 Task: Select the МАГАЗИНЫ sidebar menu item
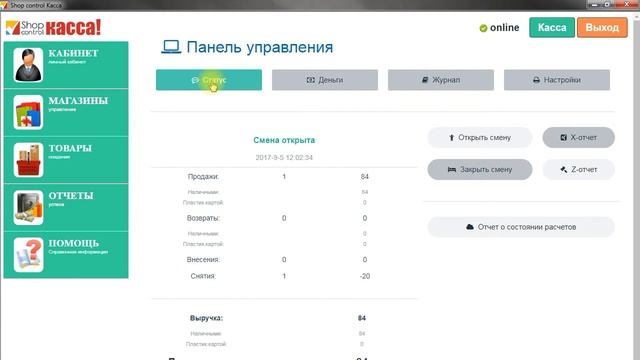click(66, 112)
